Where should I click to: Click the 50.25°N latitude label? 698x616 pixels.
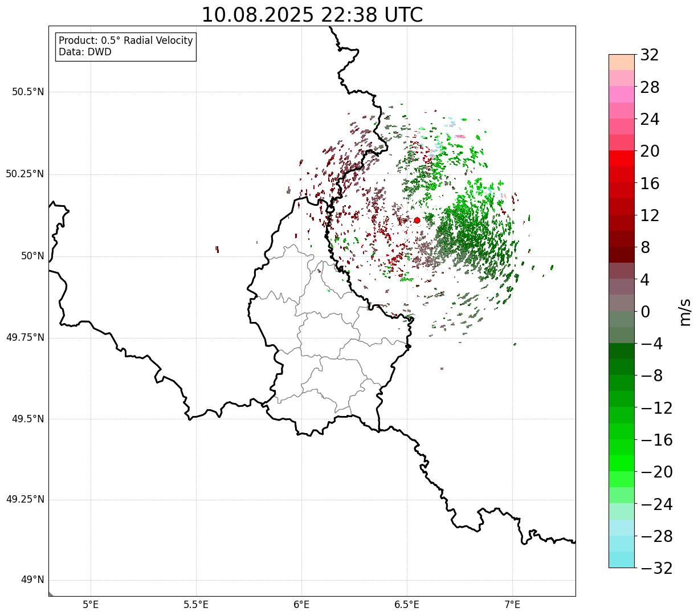coord(25,174)
